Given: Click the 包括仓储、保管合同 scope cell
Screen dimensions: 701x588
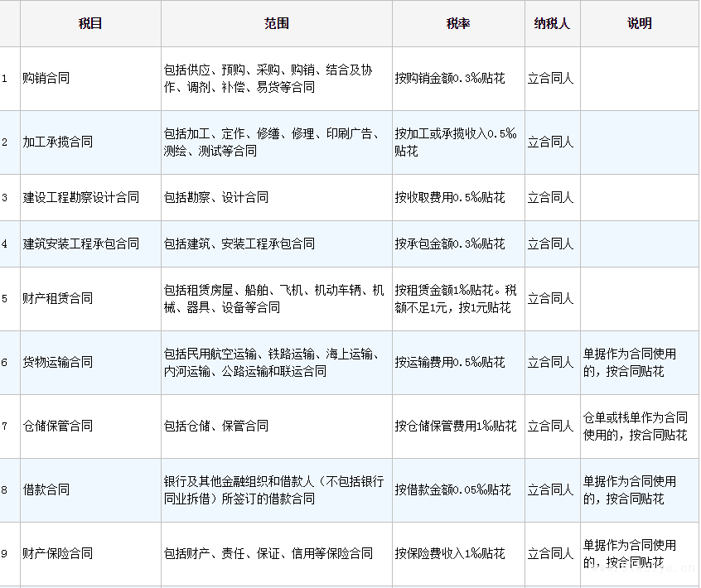Looking at the screenshot, I should click(x=216, y=427).
